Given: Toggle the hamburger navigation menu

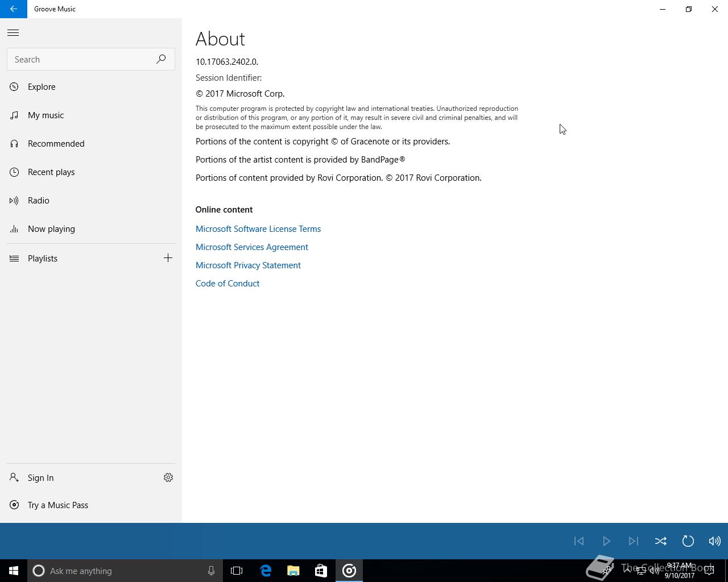Looking at the screenshot, I should [13, 33].
